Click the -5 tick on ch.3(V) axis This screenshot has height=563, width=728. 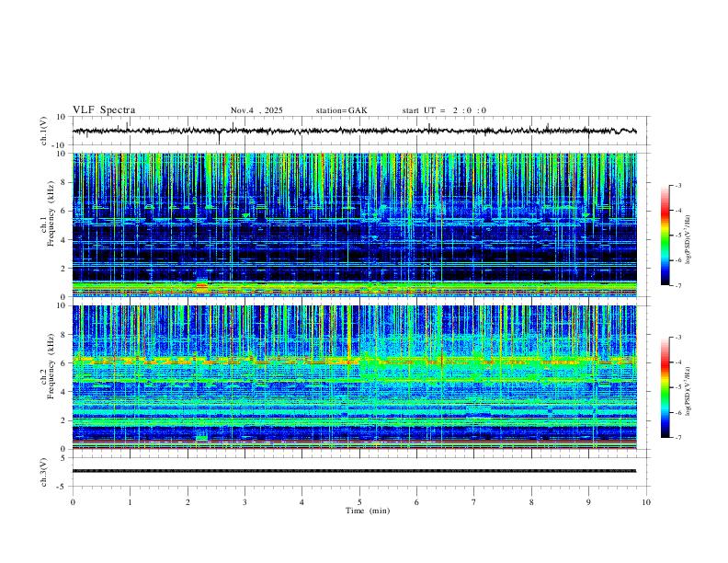(63, 487)
